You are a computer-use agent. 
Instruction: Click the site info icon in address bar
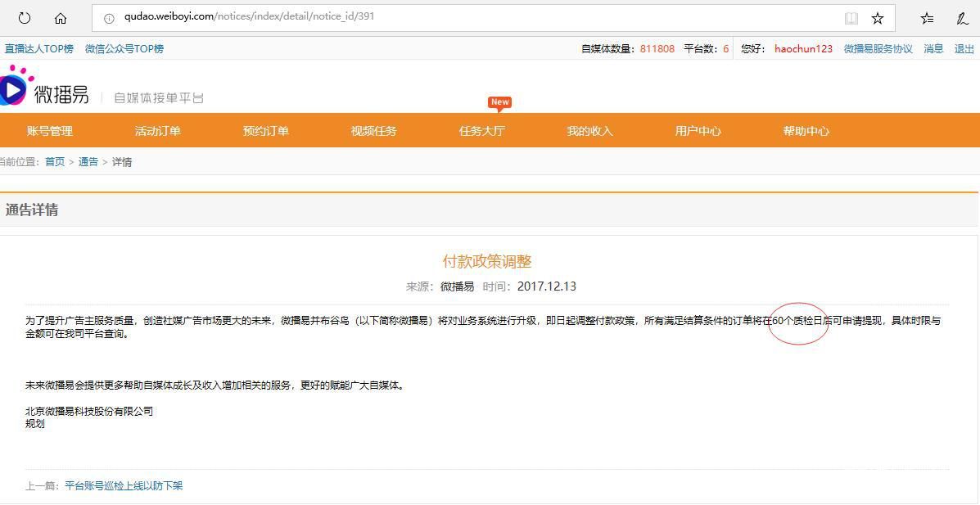pos(109,18)
